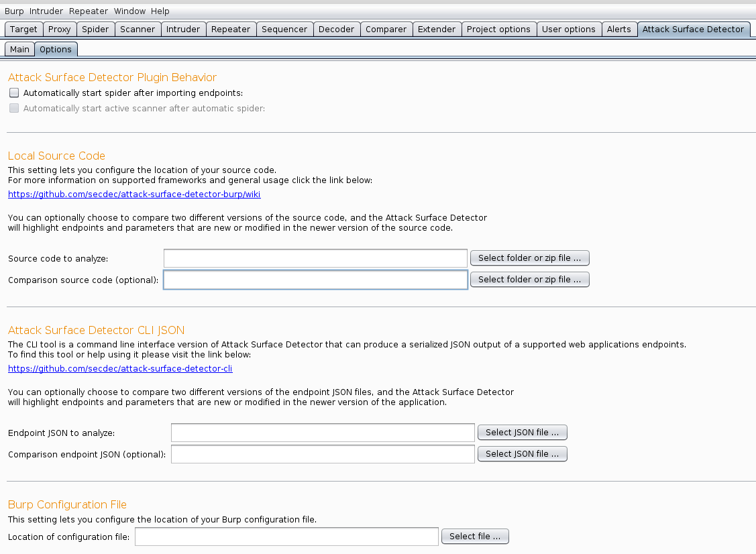The height and width of the screenshot is (554, 756).
Task: Select the Main sub-tab
Action: 19,49
